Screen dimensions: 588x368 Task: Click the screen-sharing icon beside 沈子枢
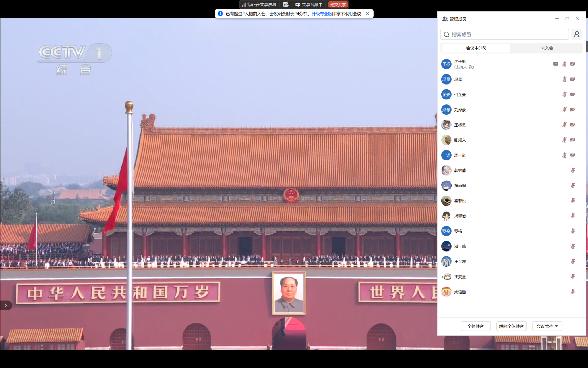click(556, 64)
